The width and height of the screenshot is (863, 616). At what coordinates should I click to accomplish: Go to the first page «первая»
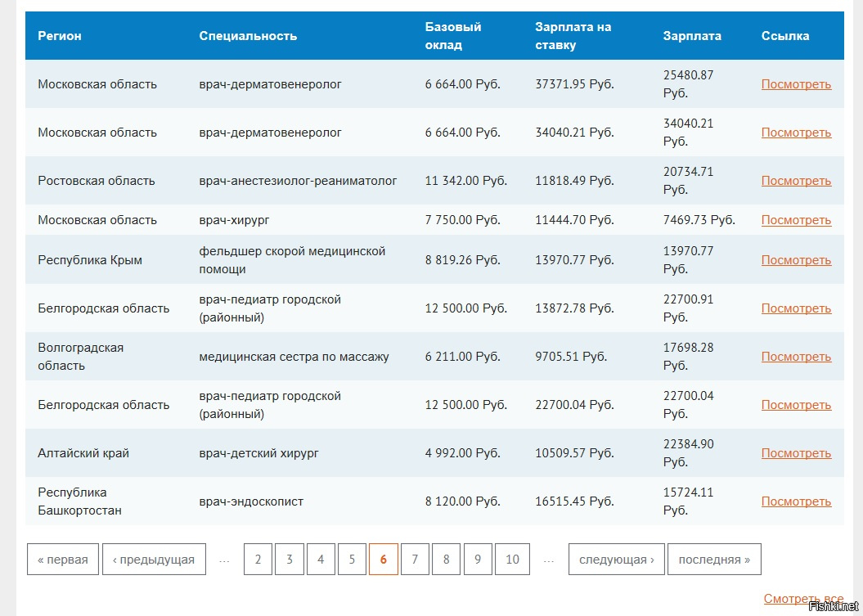pyautogui.click(x=63, y=560)
